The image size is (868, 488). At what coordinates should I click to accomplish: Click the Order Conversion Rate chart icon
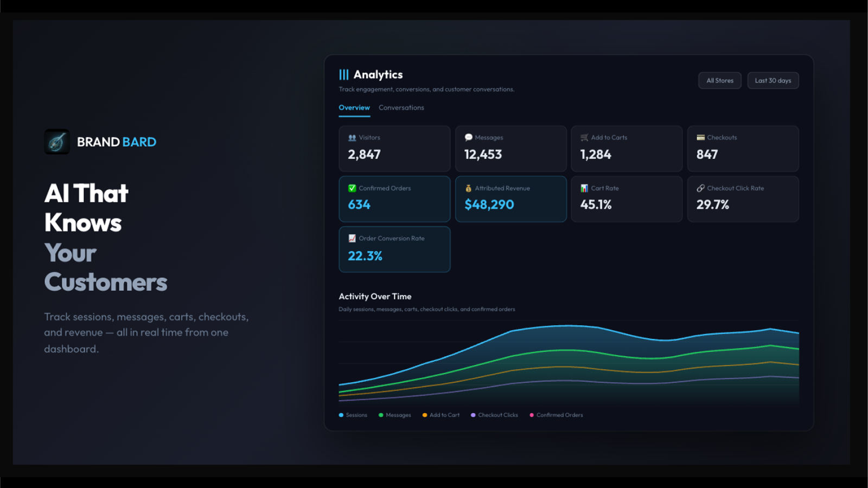(352, 239)
